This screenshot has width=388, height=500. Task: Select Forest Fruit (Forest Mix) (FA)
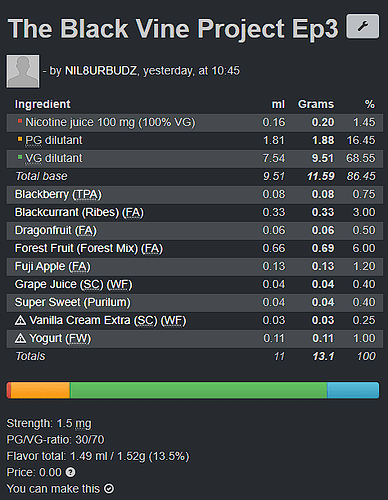click(x=89, y=248)
